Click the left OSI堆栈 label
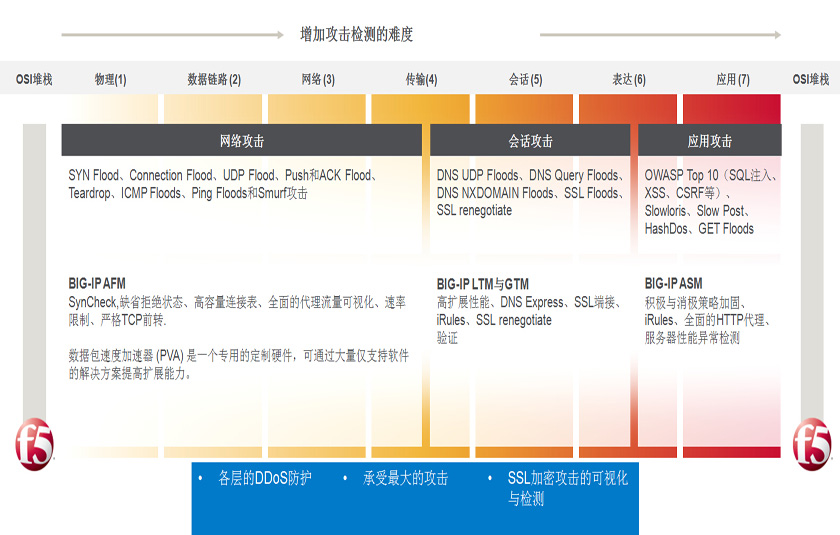This screenshot has width=840, height=535. (34, 80)
